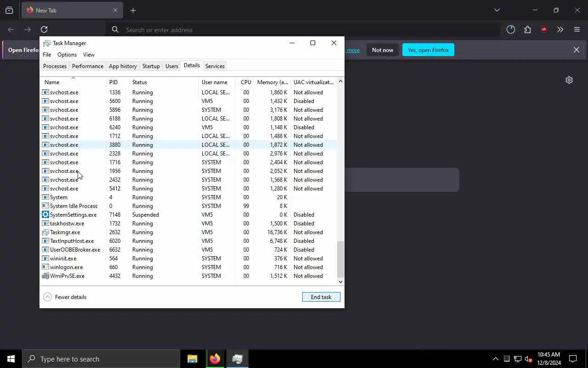Click the winlogon.exe process icon
Image resolution: width=588 pixels, height=368 pixels.
[x=45, y=267]
